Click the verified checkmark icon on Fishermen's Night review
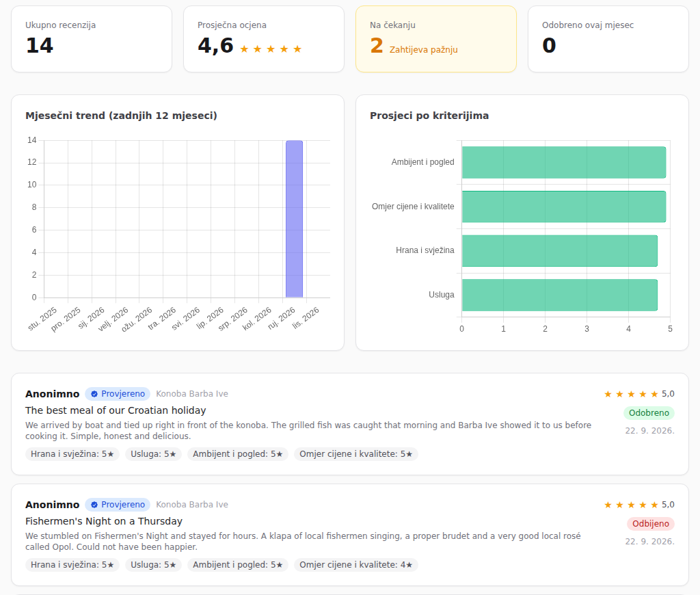 pyautogui.click(x=94, y=505)
